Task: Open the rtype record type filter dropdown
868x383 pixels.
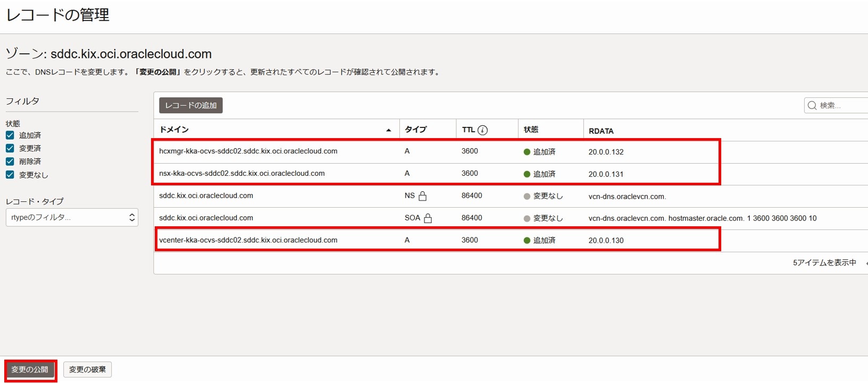Action: click(x=72, y=217)
